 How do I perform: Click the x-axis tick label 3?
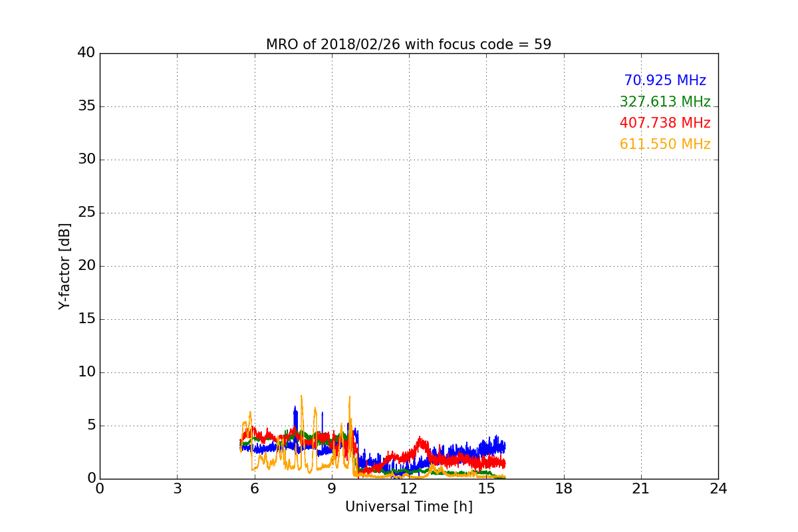(x=177, y=489)
